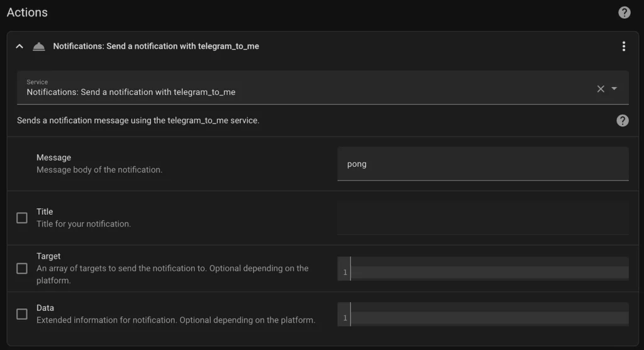This screenshot has width=644, height=350.
Task: Click the action header title text
Action: tap(156, 47)
